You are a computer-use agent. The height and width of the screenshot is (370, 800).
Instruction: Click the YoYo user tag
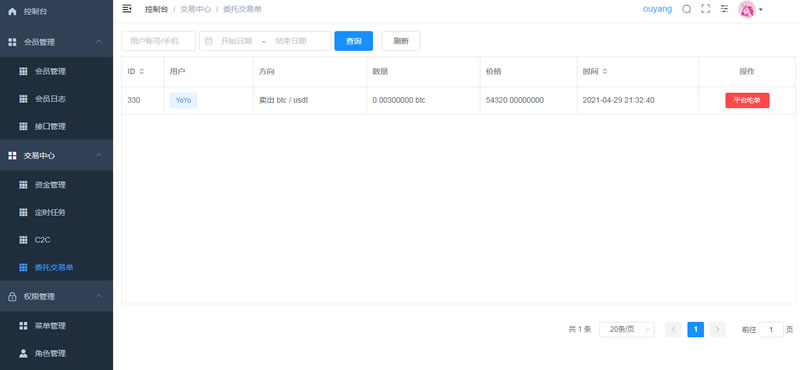(x=183, y=101)
